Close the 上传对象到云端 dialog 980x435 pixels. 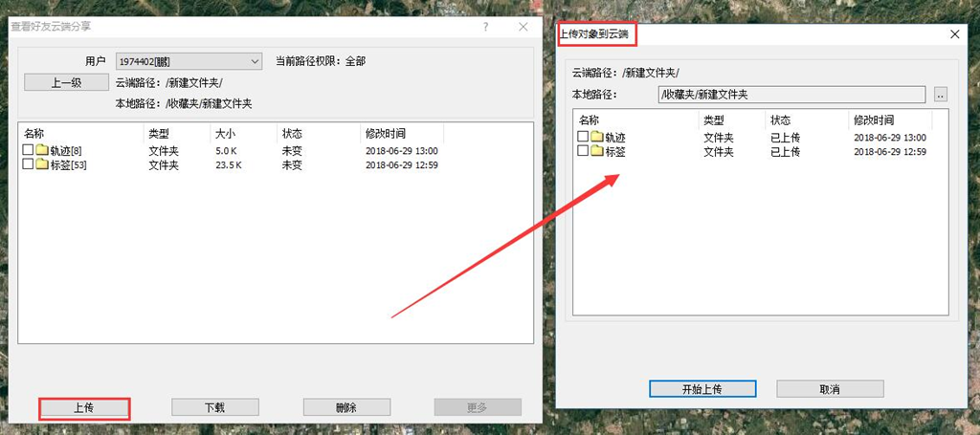(x=954, y=34)
